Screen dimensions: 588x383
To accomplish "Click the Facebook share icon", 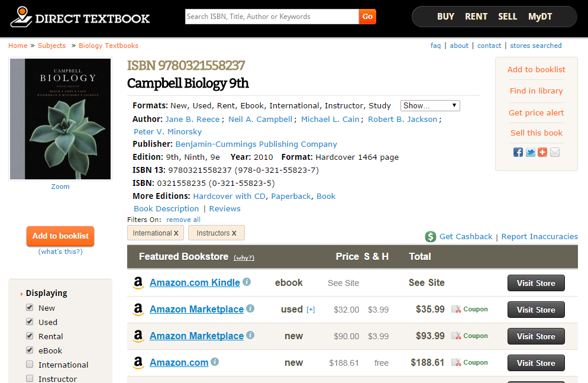I will [x=518, y=152].
